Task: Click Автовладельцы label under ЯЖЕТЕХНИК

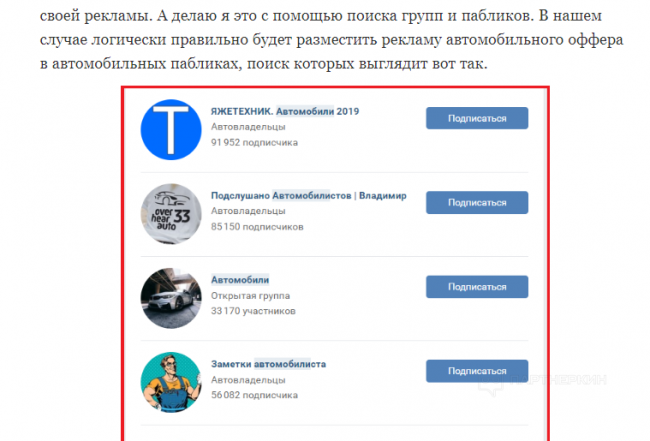Action: coord(248,127)
